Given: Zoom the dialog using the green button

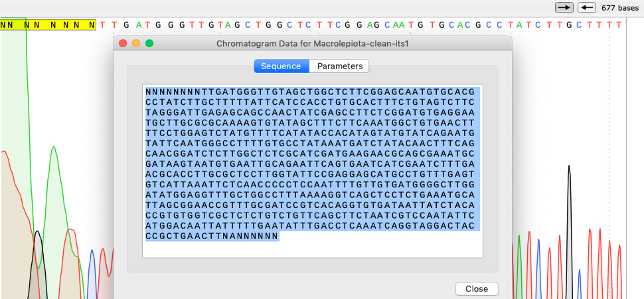Looking at the screenshot, I should pos(149,44).
